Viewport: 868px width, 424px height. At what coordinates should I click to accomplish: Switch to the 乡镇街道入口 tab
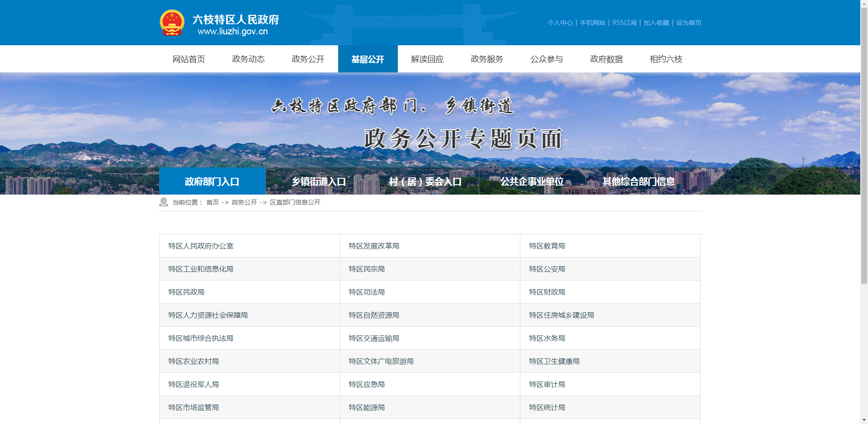319,181
